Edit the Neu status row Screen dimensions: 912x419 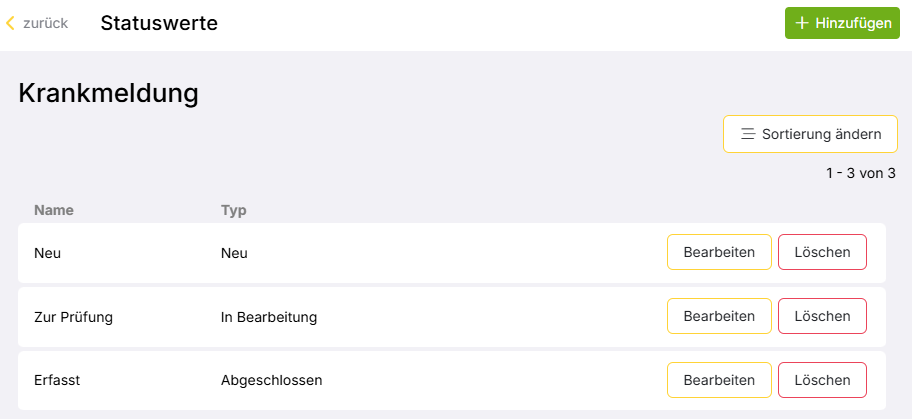pyautogui.click(x=718, y=252)
